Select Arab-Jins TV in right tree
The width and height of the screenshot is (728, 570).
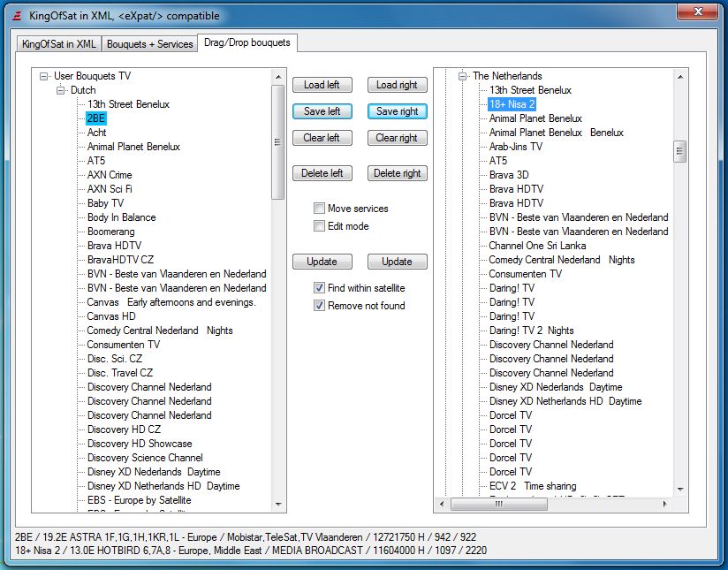[516, 147]
